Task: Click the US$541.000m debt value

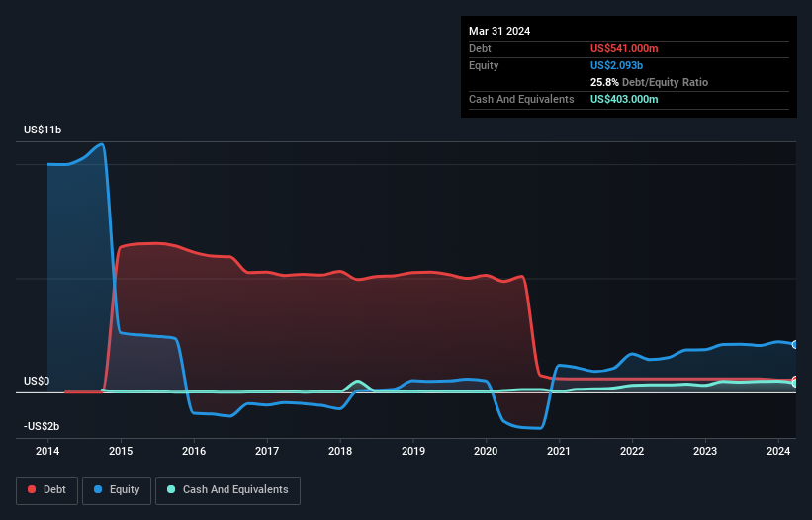Action: click(624, 48)
